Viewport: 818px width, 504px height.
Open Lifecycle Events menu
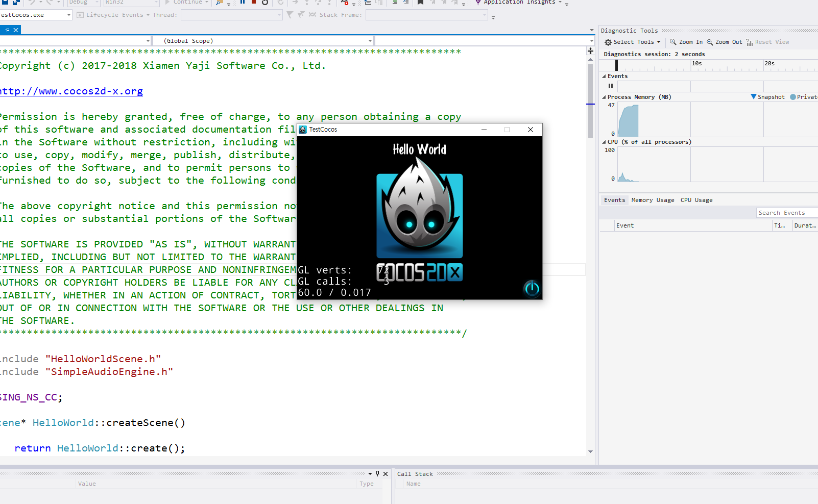point(113,15)
